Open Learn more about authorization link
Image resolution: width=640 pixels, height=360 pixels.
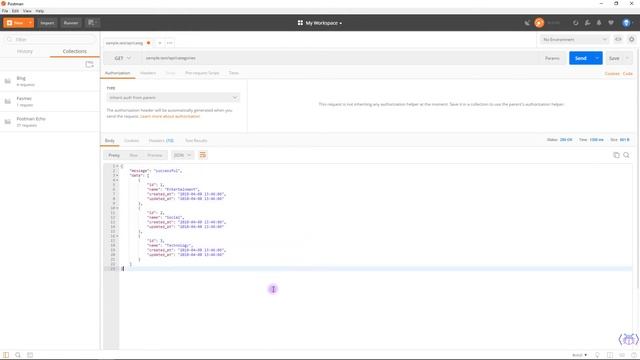coord(170,116)
